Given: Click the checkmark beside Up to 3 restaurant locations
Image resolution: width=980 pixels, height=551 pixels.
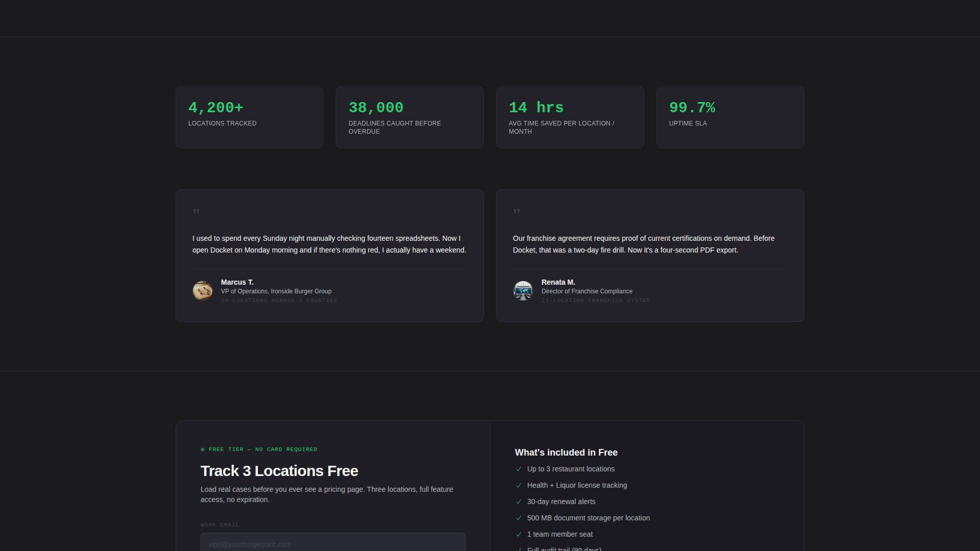Looking at the screenshot, I should tap(519, 469).
